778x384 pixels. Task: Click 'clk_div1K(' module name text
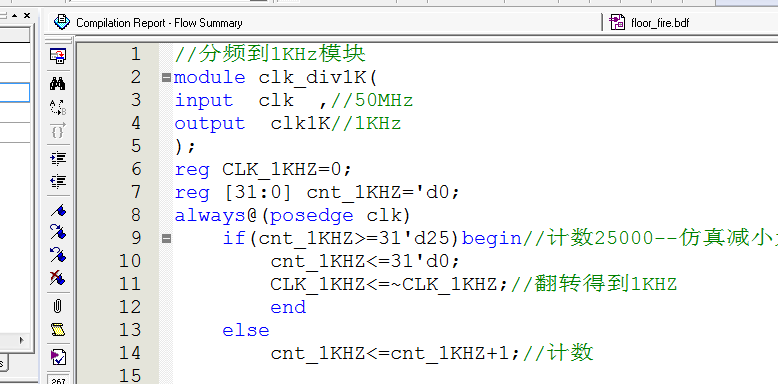coord(318,78)
